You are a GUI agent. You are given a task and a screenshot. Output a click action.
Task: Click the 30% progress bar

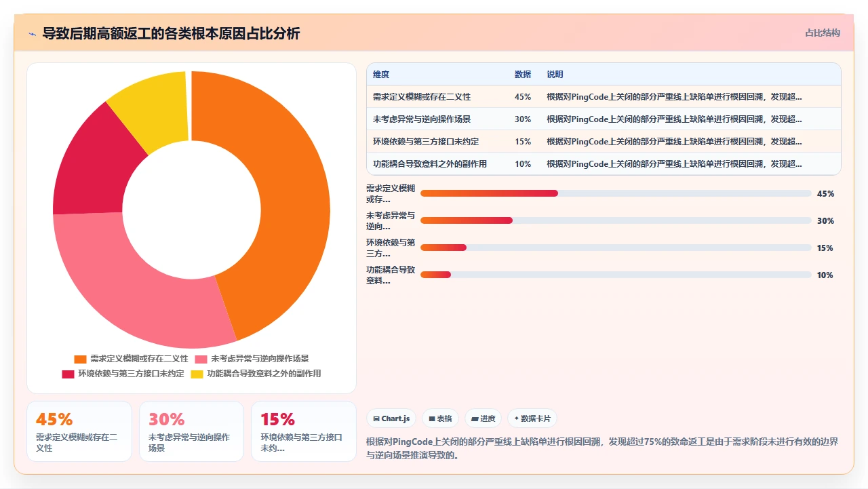[x=616, y=220]
